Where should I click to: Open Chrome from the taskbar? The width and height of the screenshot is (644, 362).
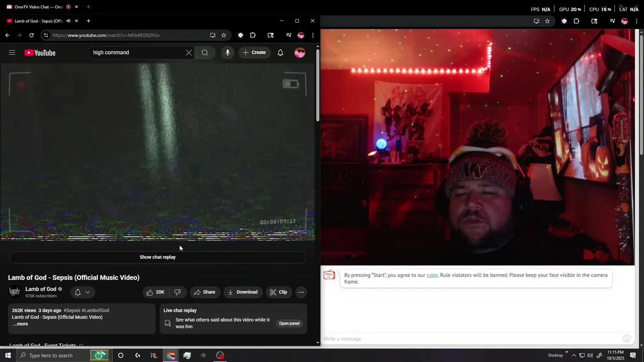point(171,355)
